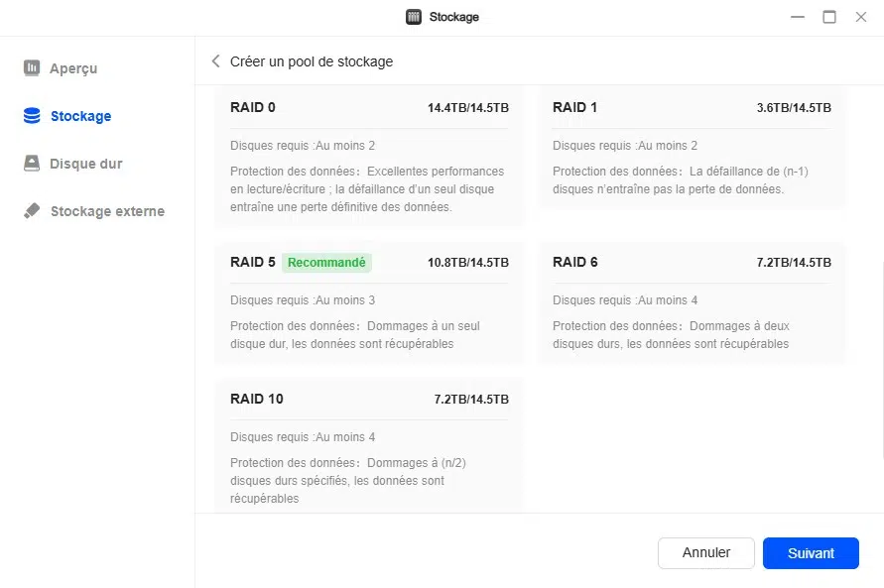Viewport: 884px width, 588px height.
Task: Go back using the left chevron arrow
Action: pyautogui.click(x=215, y=61)
